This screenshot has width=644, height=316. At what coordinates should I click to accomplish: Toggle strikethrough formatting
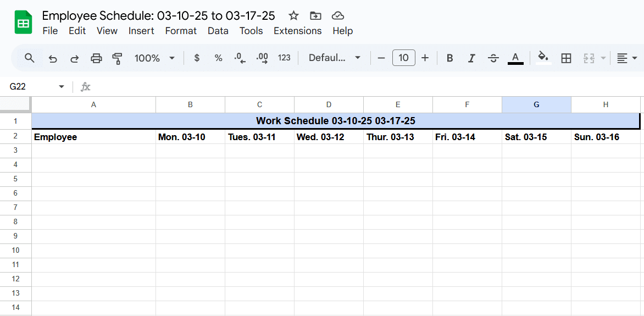point(493,58)
